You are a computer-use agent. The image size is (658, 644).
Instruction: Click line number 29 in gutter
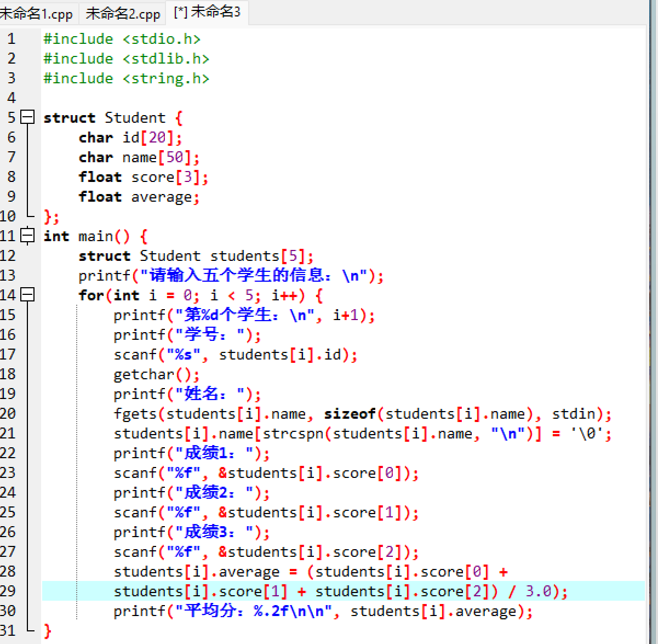pos(8,591)
